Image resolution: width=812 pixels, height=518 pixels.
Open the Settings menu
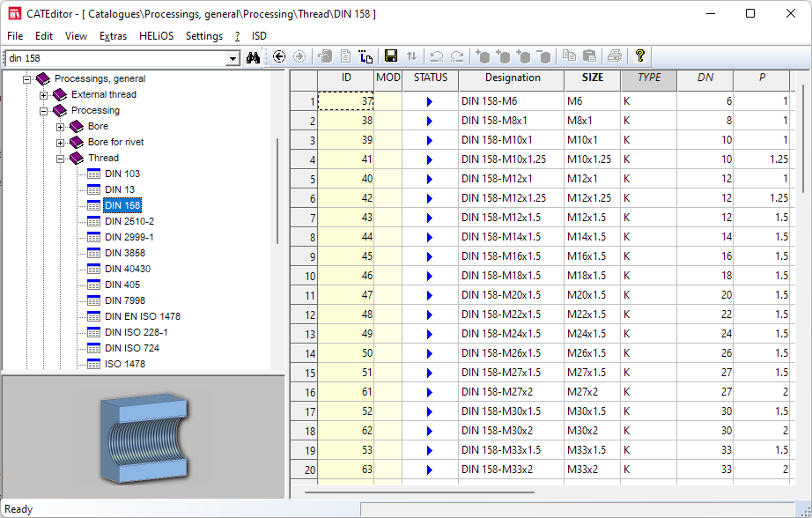tap(204, 36)
